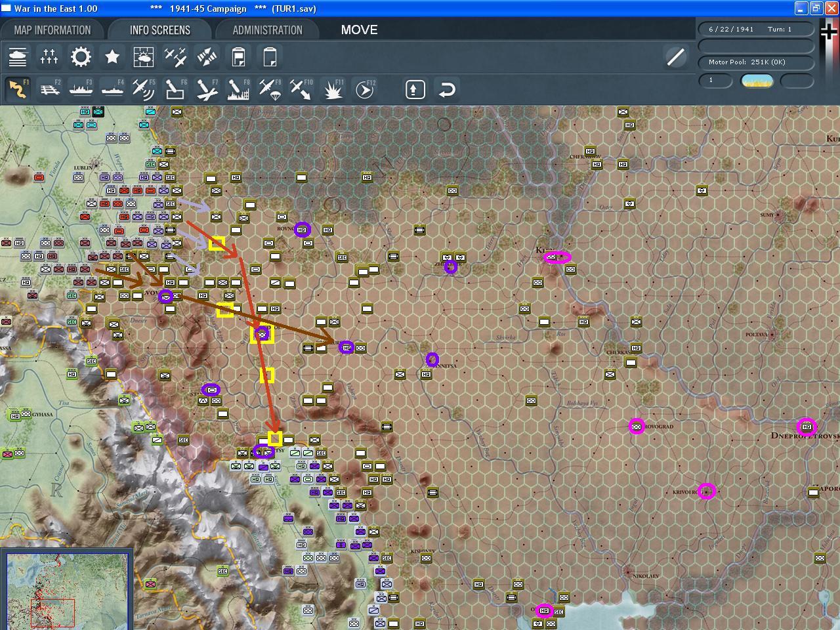The image size is (840, 630).
Task: Click the date and turn display
Action: (x=756, y=30)
